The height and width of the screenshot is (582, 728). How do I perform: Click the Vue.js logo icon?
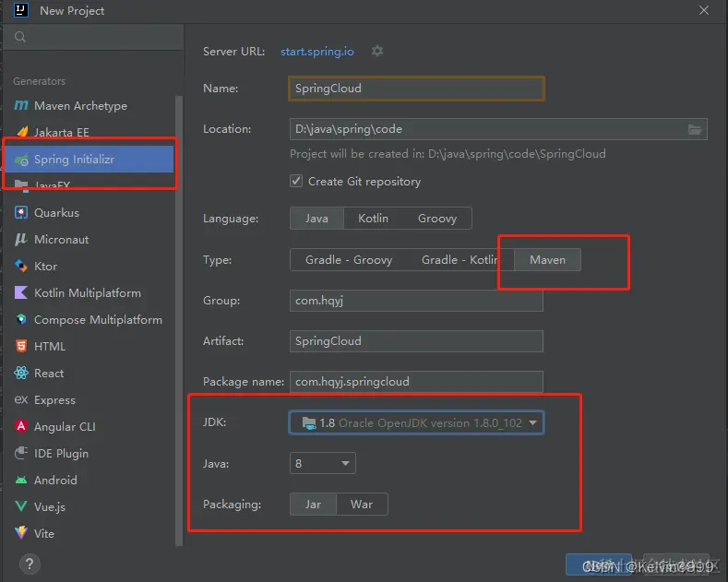(x=21, y=506)
